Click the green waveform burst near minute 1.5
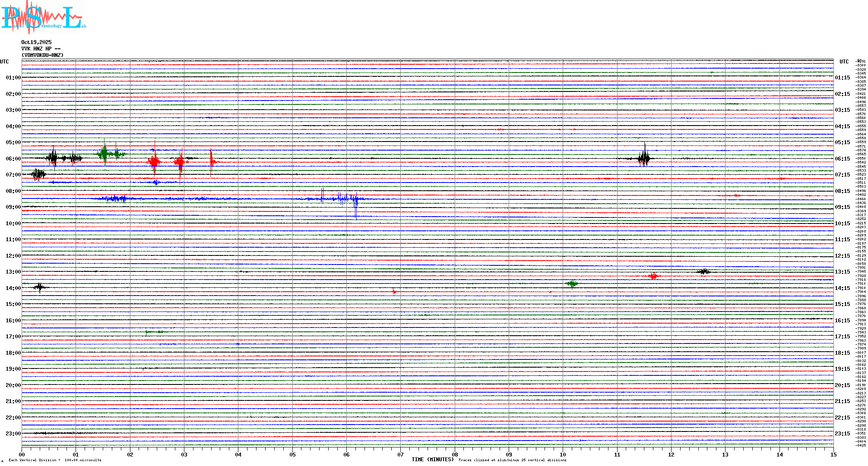 pyautogui.click(x=105, y=153)
